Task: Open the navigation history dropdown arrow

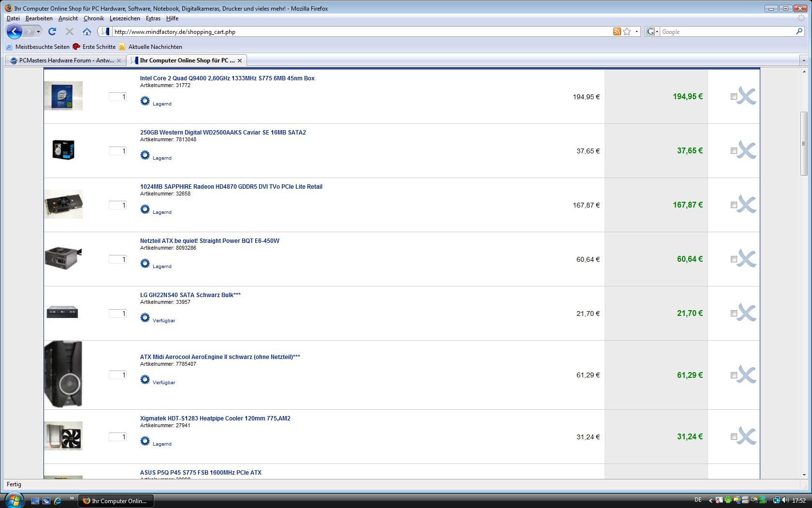Action: (x=39, y=32)
